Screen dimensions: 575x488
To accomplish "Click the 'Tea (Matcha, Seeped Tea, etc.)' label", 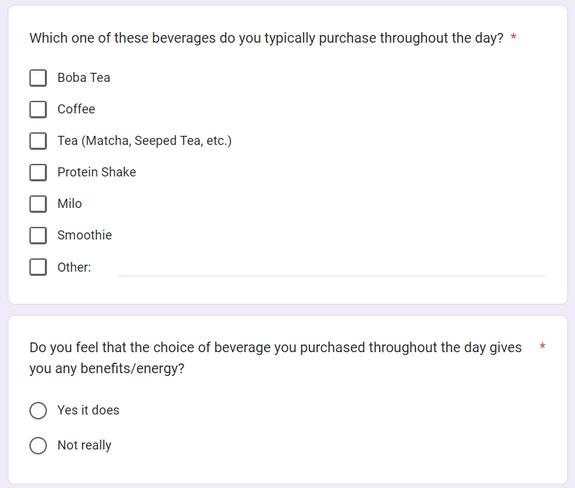I will pos(144,141).
